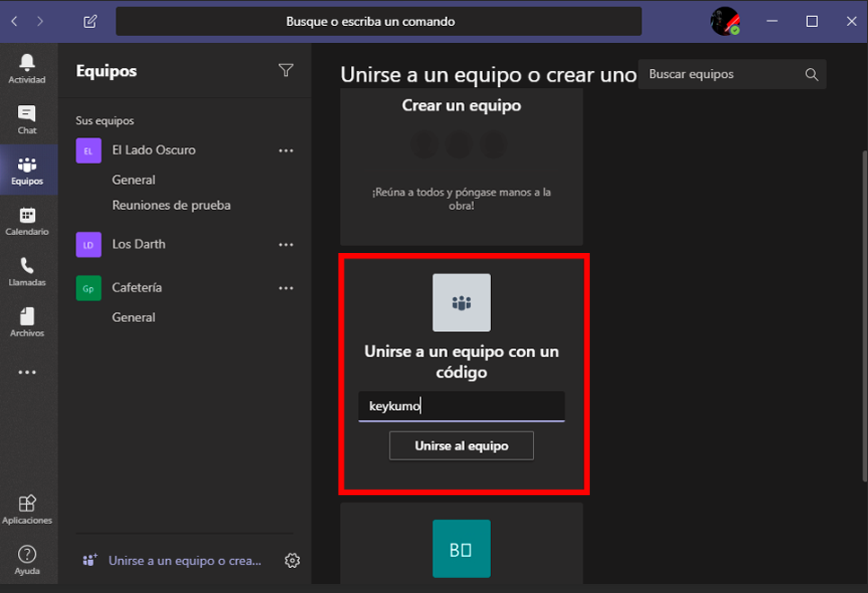Click the more apps ellipsis in sidebar

(28, 371)
